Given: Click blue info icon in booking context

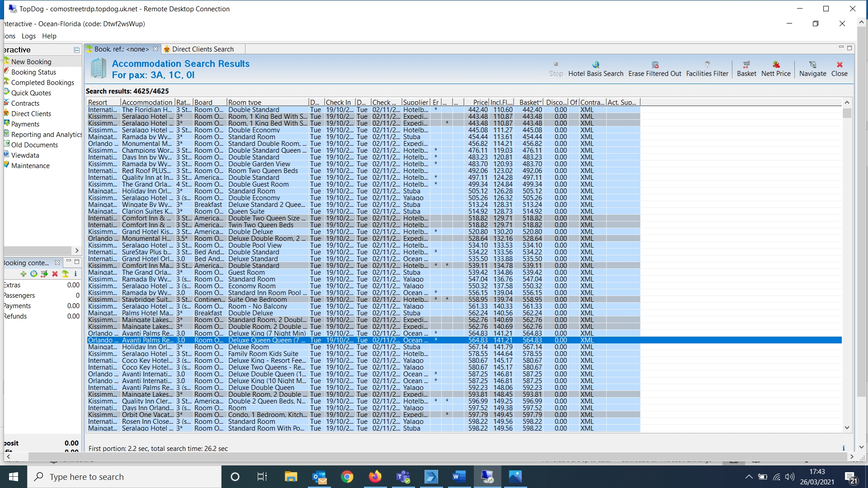Looking at the screenshot, I should 75,274.
